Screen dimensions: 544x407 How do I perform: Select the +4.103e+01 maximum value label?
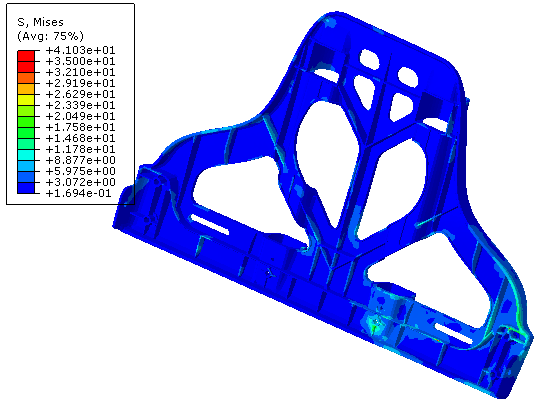pyautogui.click(x=80, y=50)
